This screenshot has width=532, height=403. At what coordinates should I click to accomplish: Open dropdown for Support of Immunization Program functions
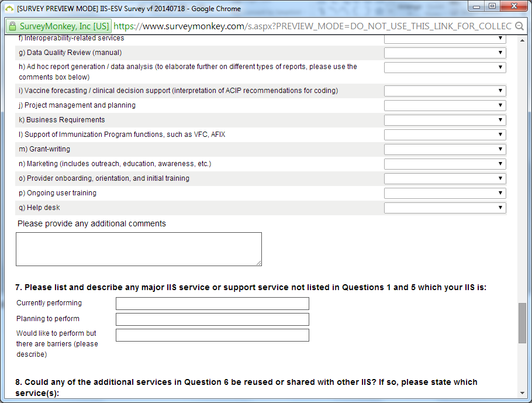pyautogui.click(x=445, y=135)
